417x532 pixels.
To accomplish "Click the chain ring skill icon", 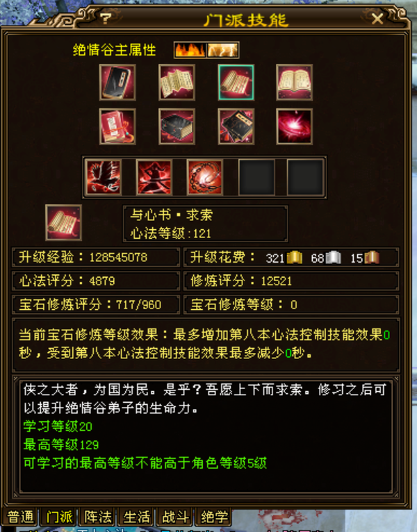I will [x=205, y=177].
